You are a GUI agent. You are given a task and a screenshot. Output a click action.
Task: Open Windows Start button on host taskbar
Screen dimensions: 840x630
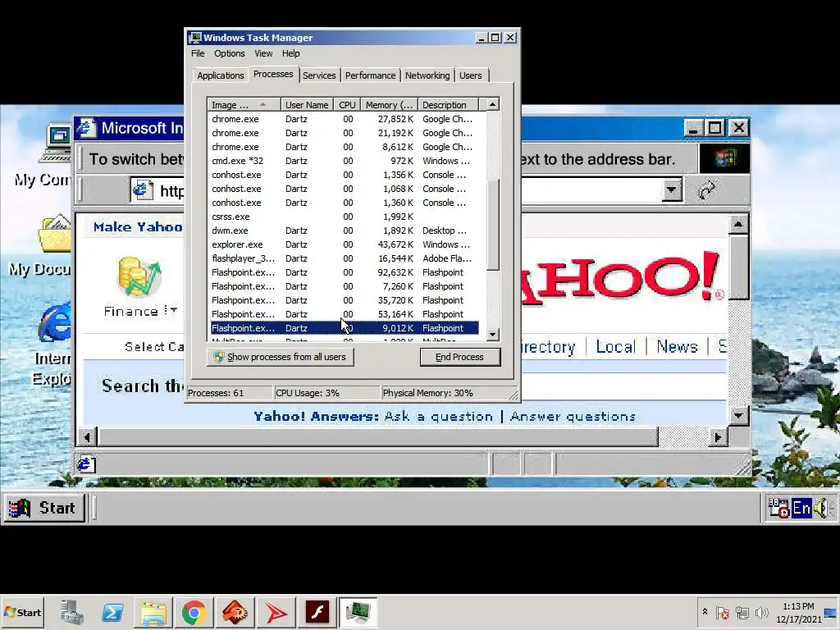point(23,612)
